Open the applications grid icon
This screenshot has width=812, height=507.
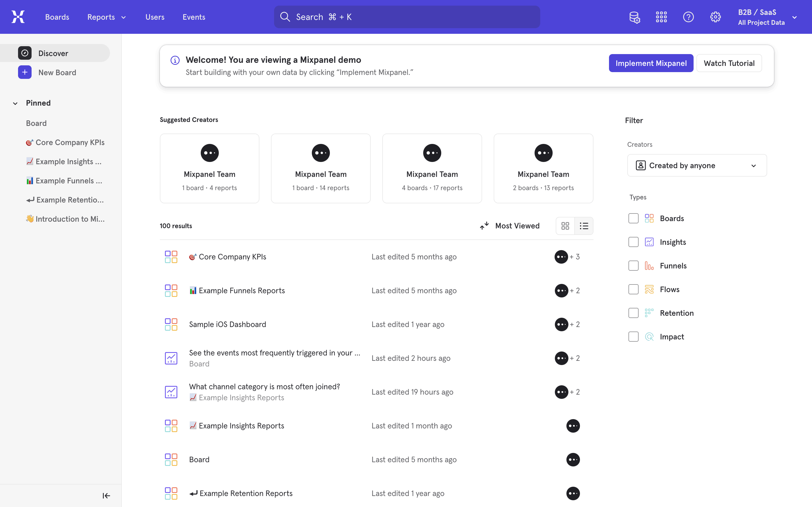point(661,17)
